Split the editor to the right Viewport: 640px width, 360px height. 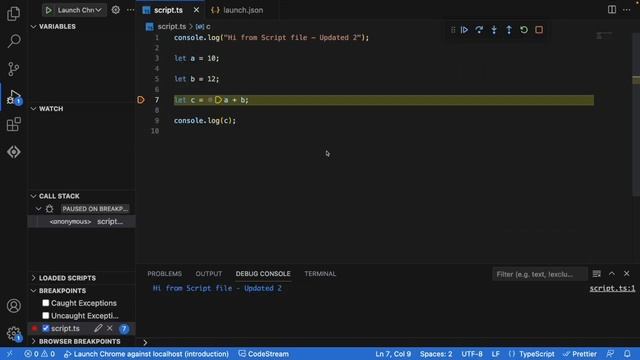[x=611, y=10]
